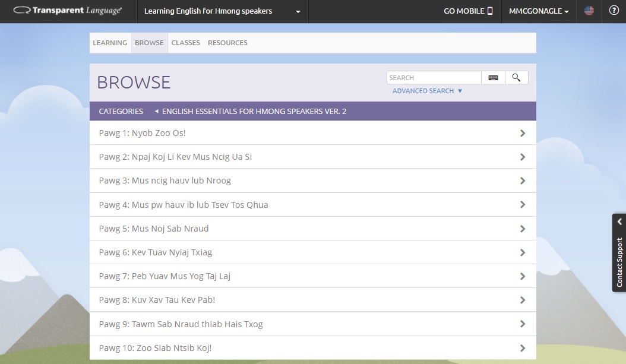Switch to the CLASSES tab
The height and width of the screenshot is (364, 626).
point(185,42)
